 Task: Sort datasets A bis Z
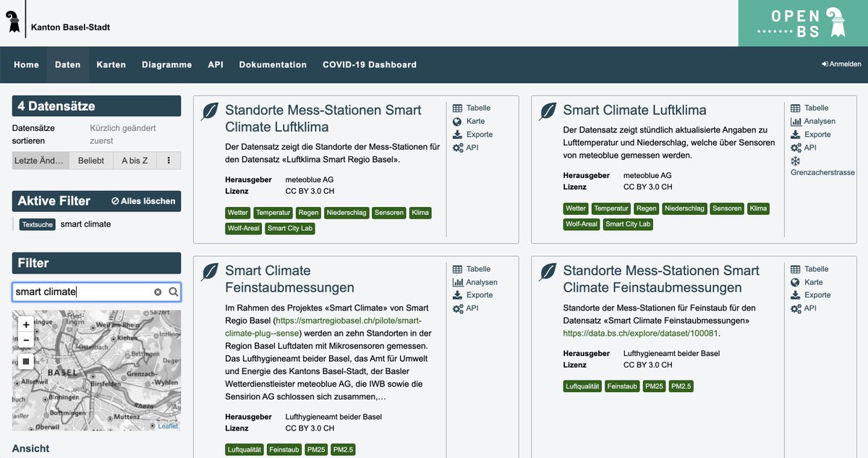[135, 161]
